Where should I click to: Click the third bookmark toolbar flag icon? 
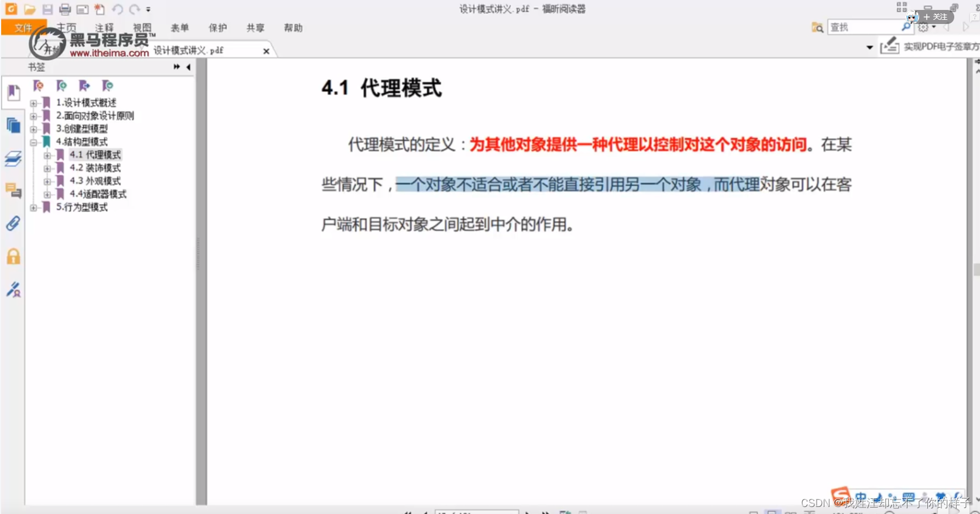[84, 86]
